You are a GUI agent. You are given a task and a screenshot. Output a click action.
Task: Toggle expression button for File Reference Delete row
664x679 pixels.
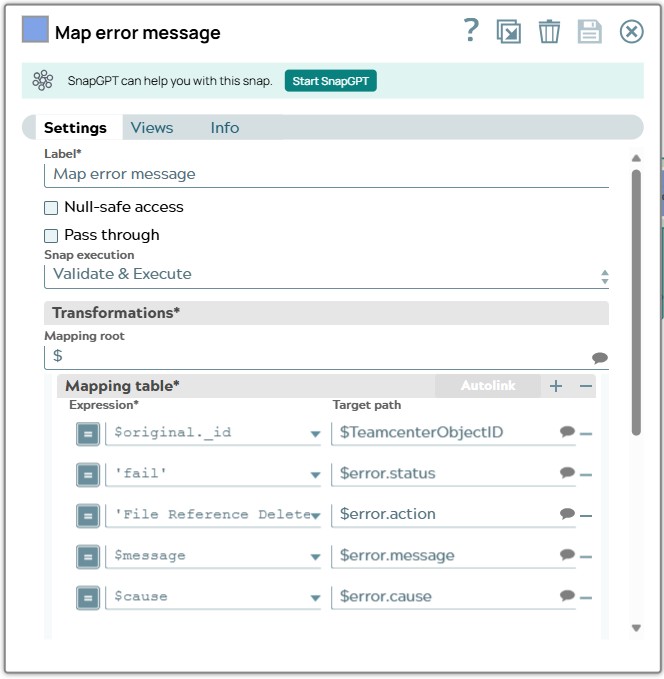click(88, 516)
